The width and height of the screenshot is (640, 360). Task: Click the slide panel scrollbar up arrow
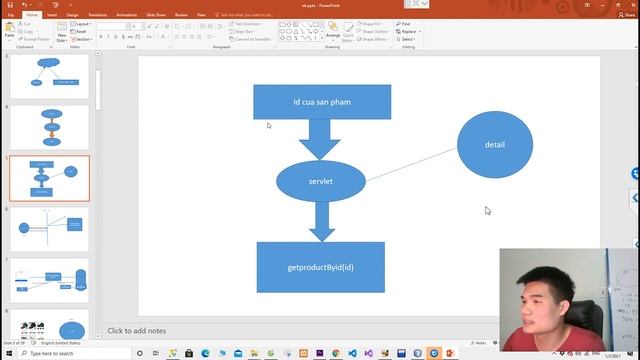pos(98,53)
